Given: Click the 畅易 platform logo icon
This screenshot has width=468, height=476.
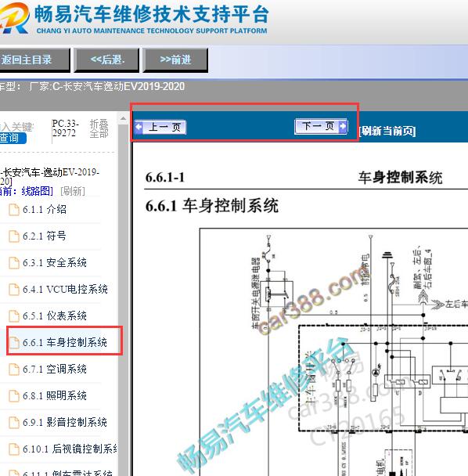Looking at the screenshot, I should coord(14,18).
